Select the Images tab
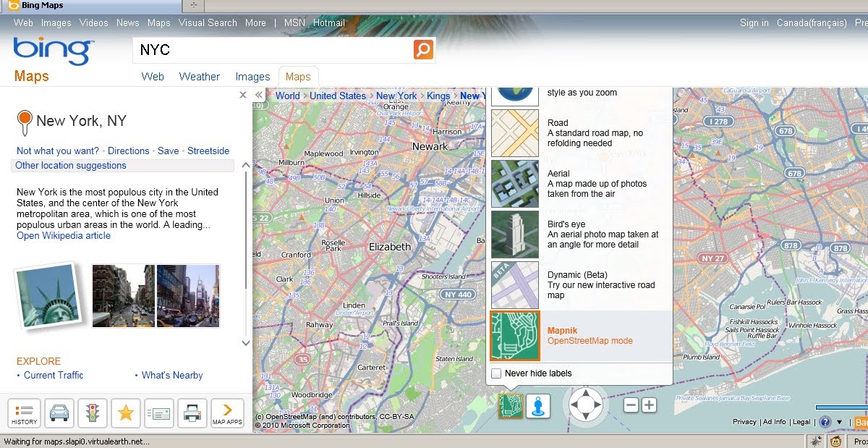This screenshot has height=448, width=868. 252,76
